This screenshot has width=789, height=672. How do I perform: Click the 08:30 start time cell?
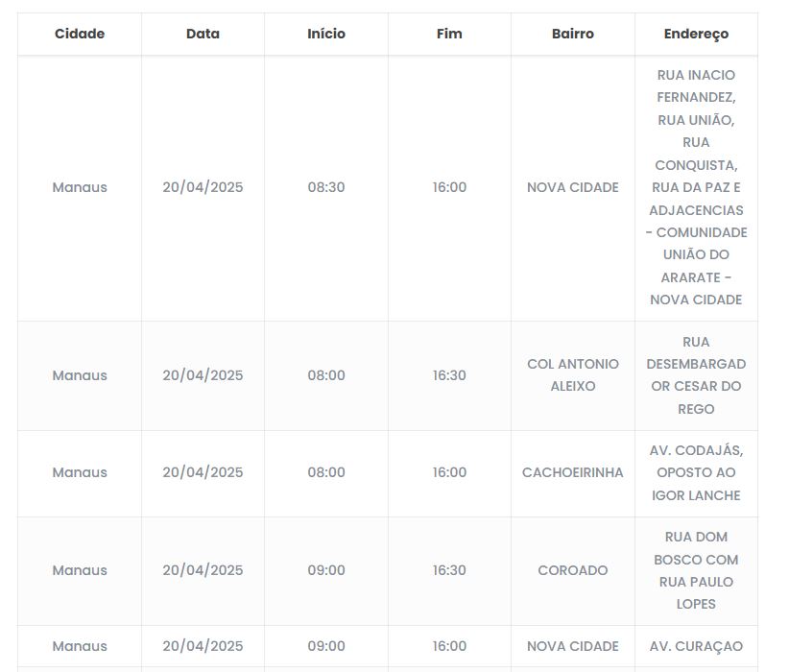click(326, 187)
